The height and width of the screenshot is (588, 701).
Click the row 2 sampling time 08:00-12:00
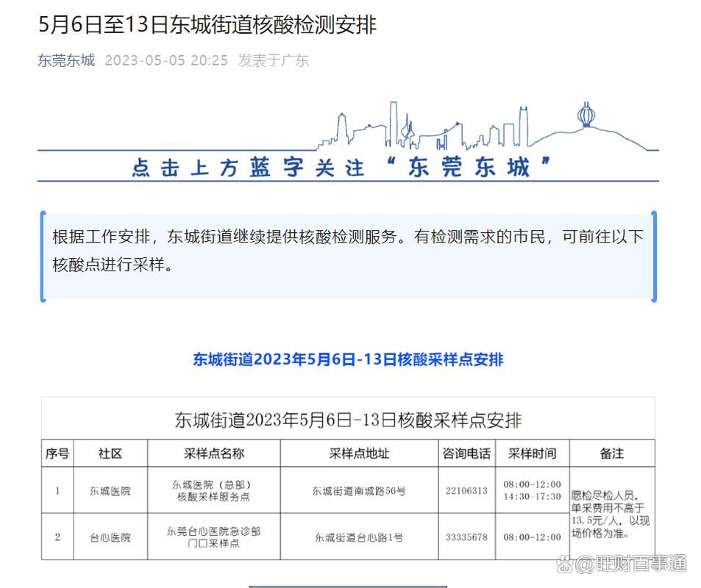tap(533, 537)
